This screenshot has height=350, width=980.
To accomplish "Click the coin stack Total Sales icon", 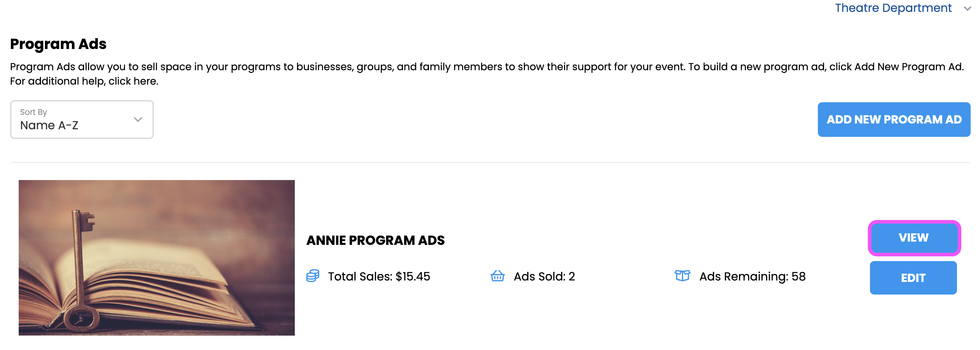I will (312, 276).
